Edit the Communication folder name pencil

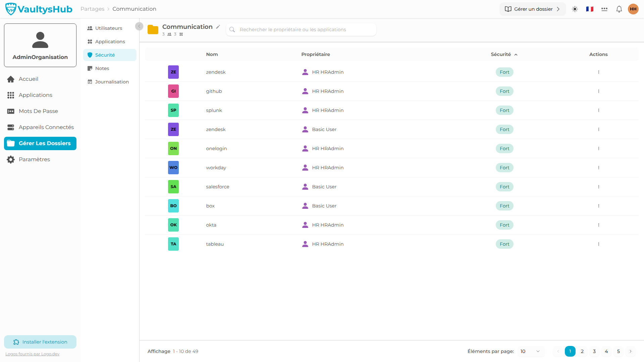click(x=218, y=27)
